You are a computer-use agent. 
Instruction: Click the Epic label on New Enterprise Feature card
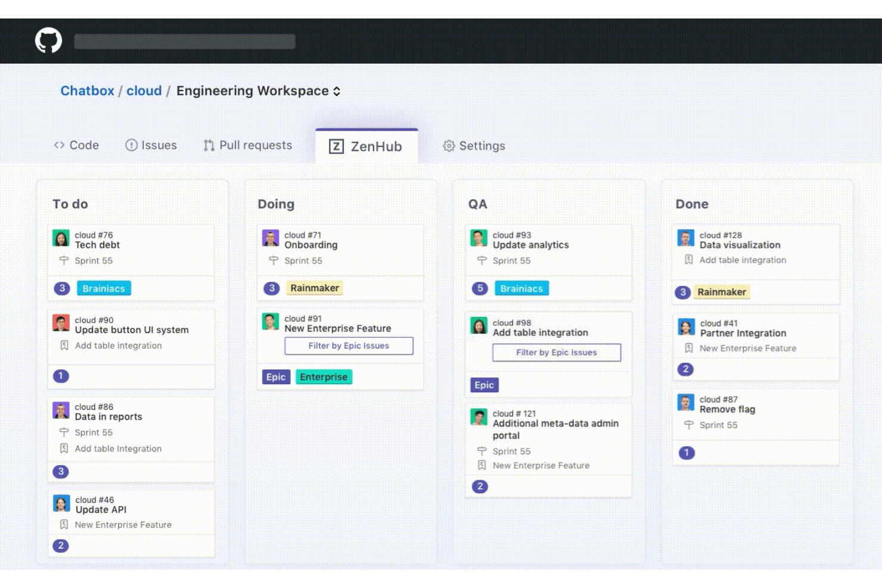pyautogui.click(x=276, y=377)
